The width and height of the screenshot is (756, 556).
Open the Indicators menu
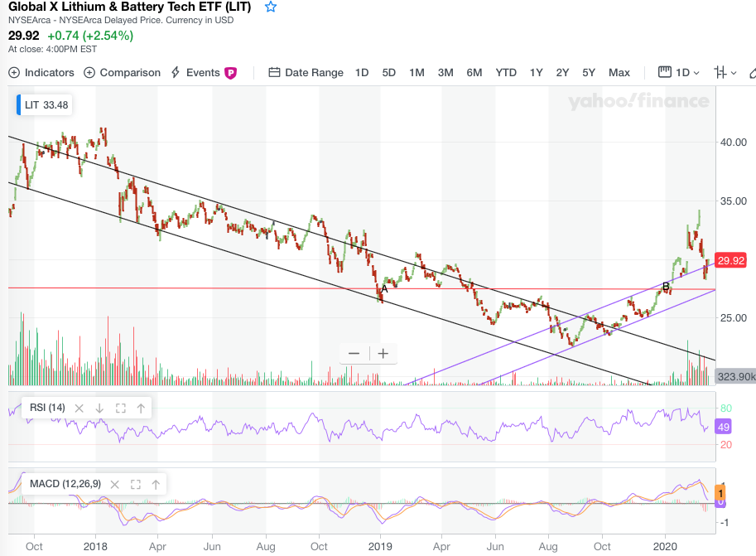tap(41, 72)
